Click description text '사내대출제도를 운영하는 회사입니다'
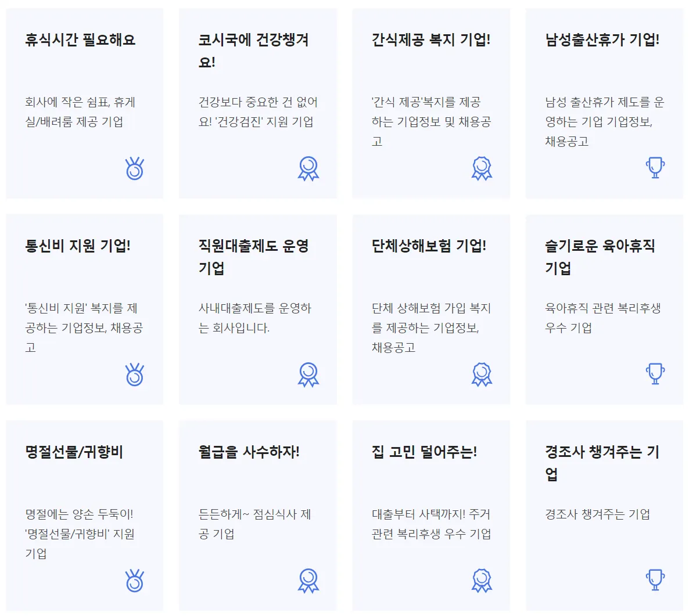689x616 pixels. (254, 318)
